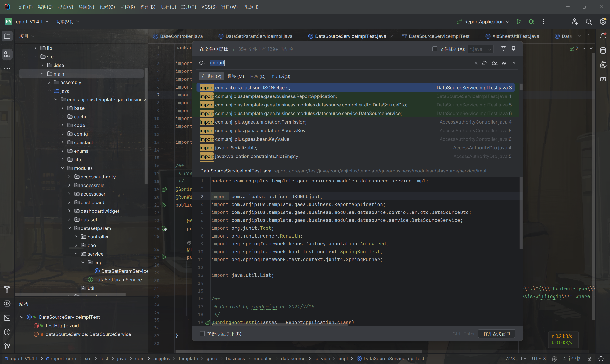610x364 pixels.
Task: Show more tool windows ellipsis
Action: click(x=7, y=69)
